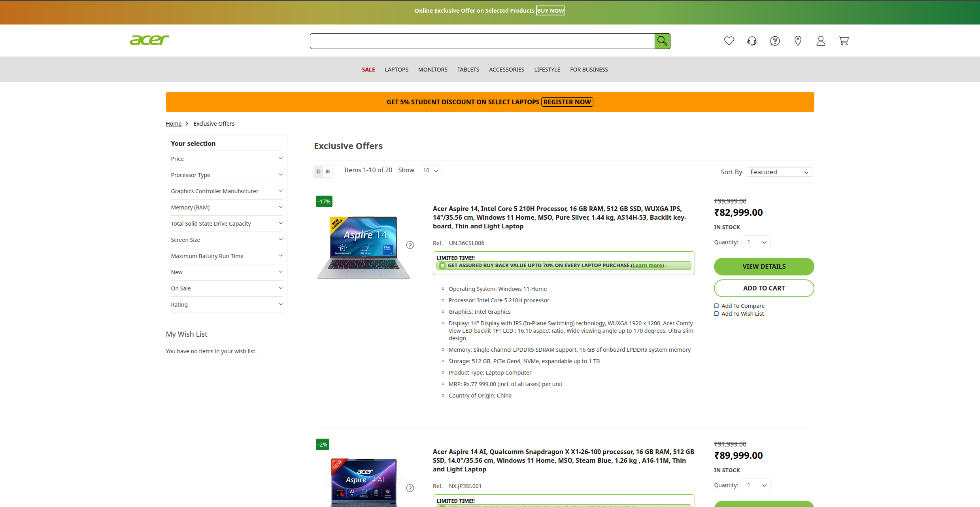Click VIEW DETAILS for Aspire 14

[x=764, y=266]
